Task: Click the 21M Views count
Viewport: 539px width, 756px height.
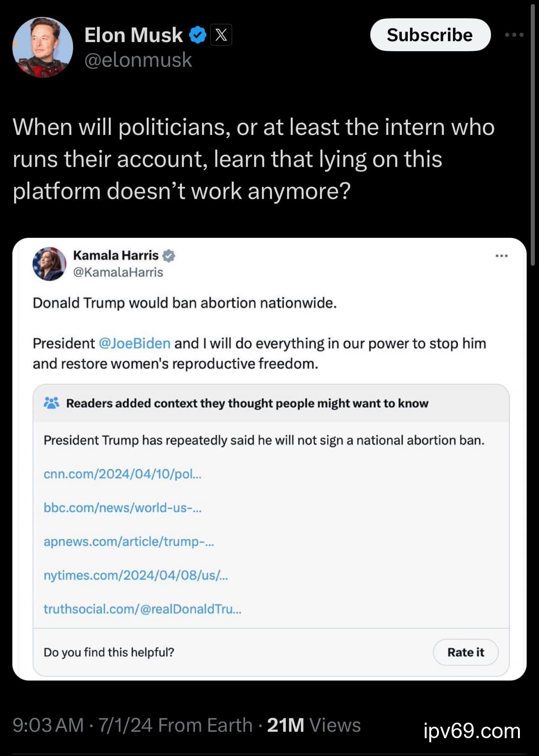Action: pos(314,725)
